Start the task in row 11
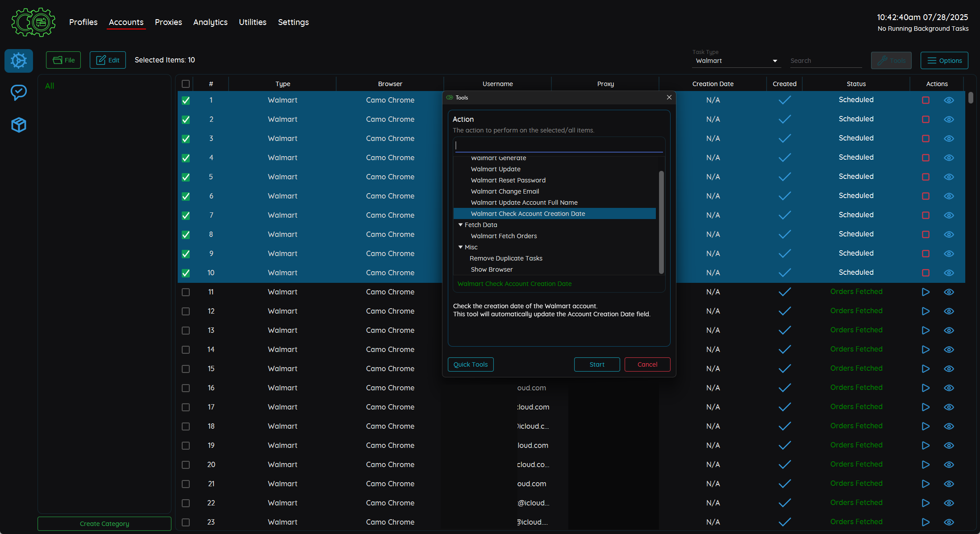The height and width of the screenshot is (534, 980). pos(926,292)
